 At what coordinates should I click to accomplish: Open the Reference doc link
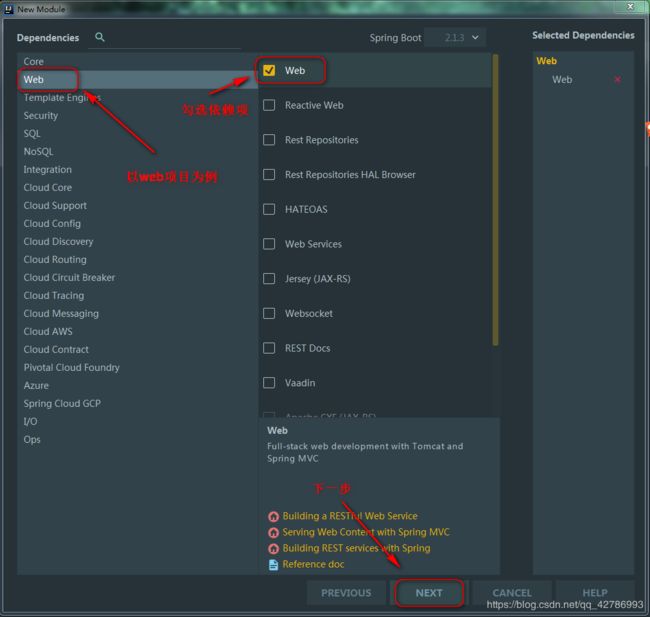313,564
